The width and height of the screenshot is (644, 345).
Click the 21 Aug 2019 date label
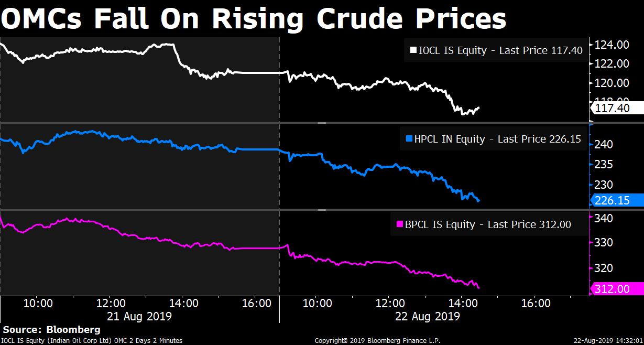138,317
